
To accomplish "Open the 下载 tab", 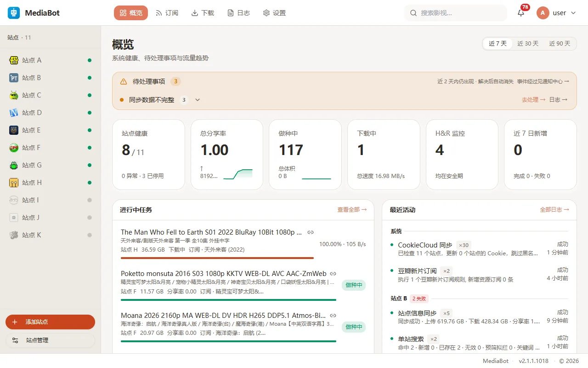I will tap(203, 13).
